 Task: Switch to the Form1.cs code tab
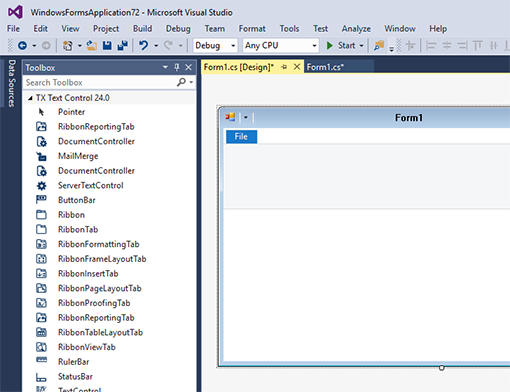325,67
